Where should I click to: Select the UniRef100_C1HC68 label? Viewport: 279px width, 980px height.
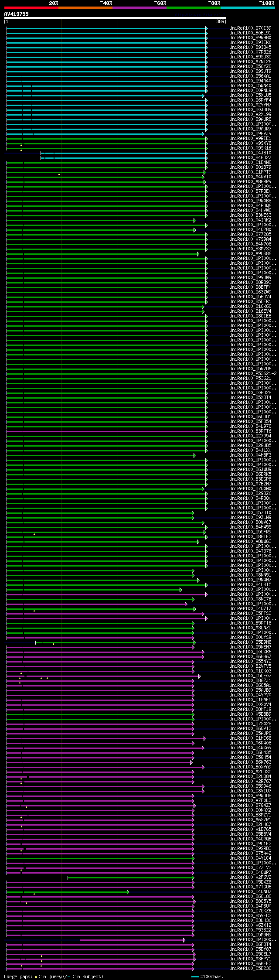click(x=250, y=738)
